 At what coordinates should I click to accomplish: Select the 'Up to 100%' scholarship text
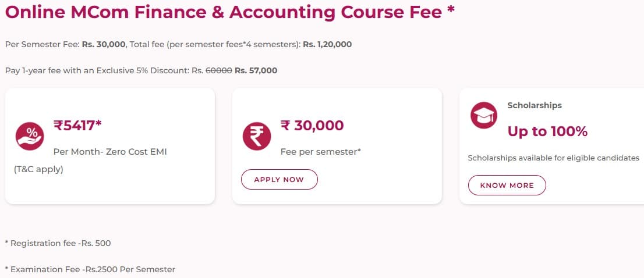pos(547,131)
